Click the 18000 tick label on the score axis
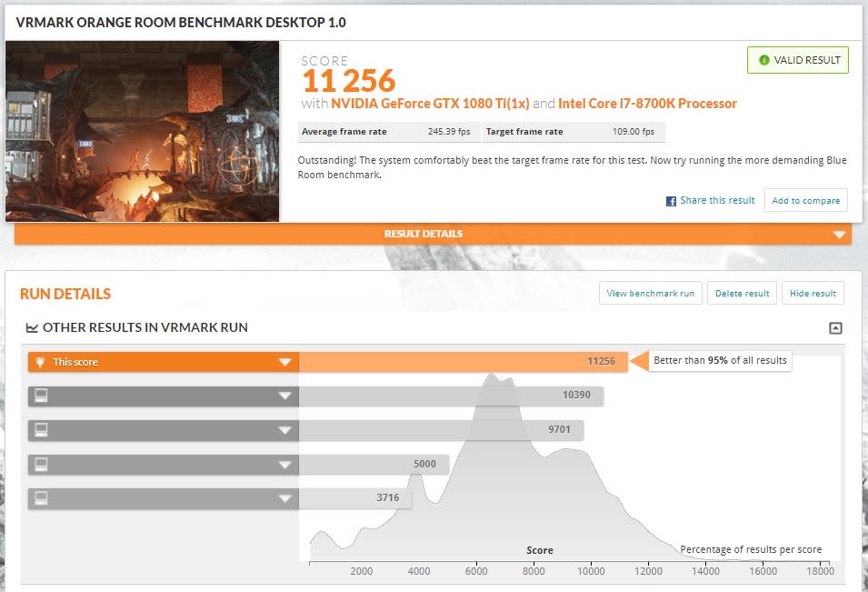The width and height of the screenshot is (868, 592). coord(820,571)
